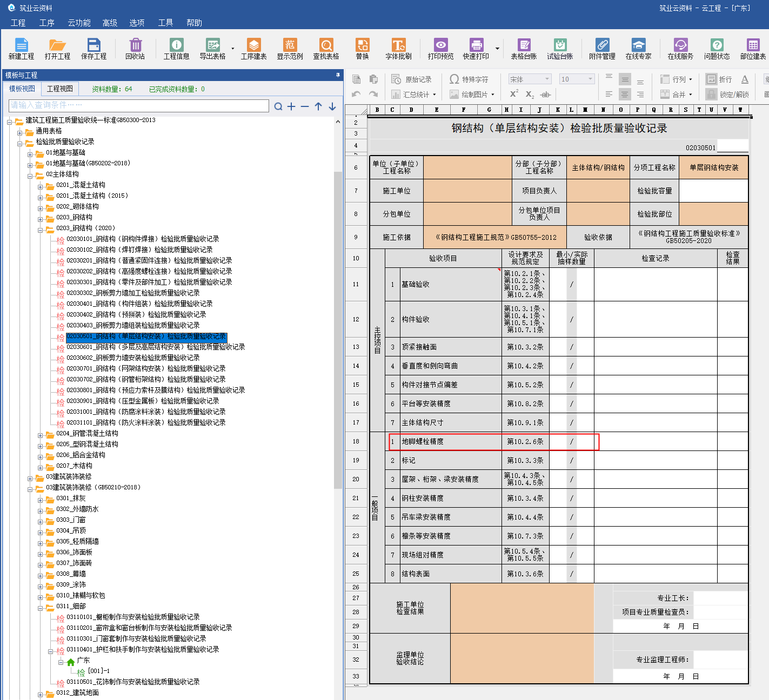The image size is (769, 700).
Task: Click the search query input field
Action: pos(139,105)
